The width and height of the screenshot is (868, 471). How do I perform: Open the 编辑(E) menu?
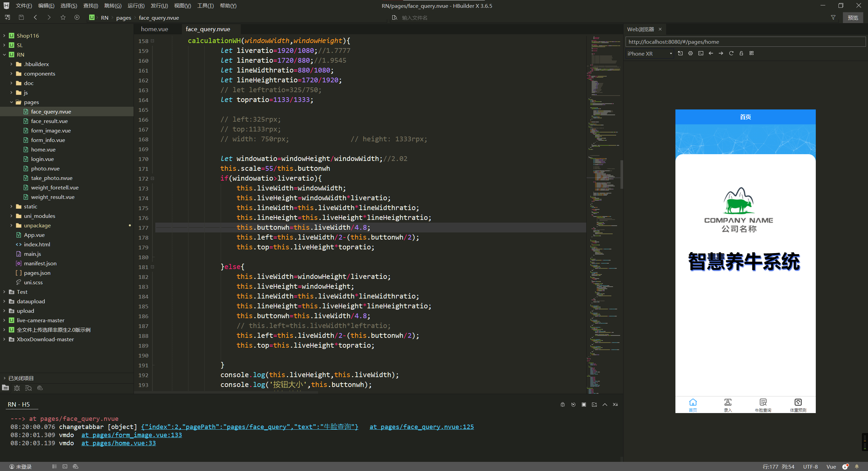point(46,6)
